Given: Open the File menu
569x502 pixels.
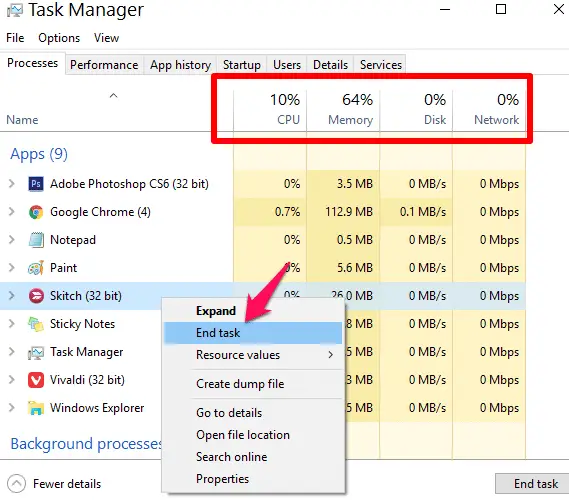Looking at the screenshot, I should pyautogui.click(x=15, y=38).
